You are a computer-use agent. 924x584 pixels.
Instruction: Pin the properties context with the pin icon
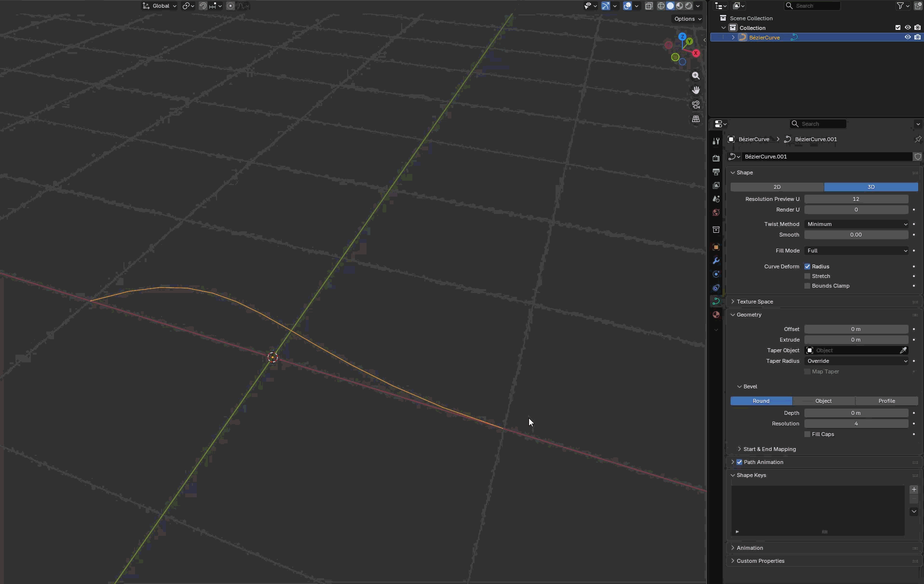point(917,139)
